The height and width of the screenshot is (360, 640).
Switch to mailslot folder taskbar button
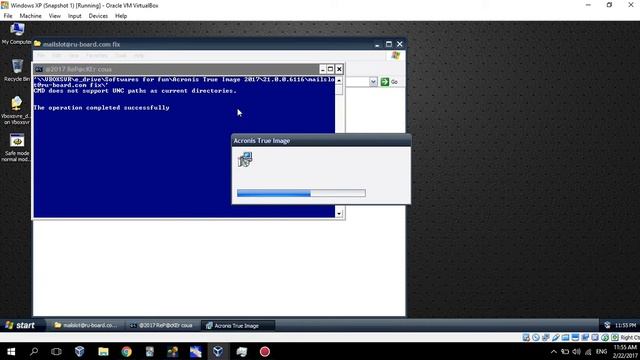[x=86, y=325]
